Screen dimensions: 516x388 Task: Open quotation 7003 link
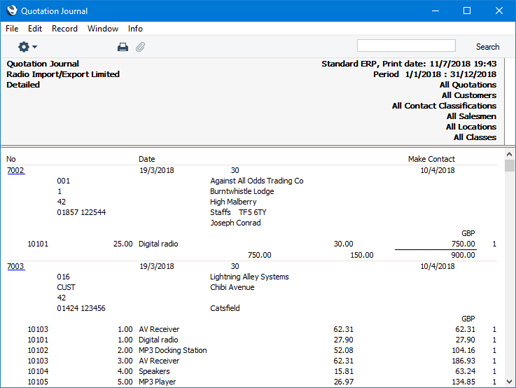coord(16,266)
